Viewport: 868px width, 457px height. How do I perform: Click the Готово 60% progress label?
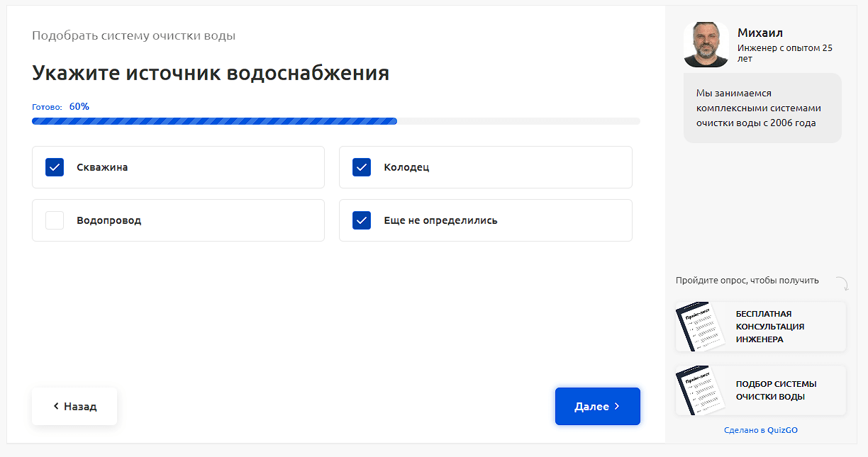coord(61,107)
